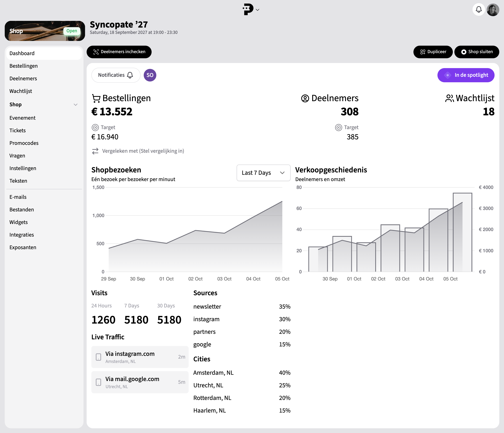Open Evenement settings in sidebar
Image resolution: width=504 pixels, height=433 pixels.
[44, 118]
